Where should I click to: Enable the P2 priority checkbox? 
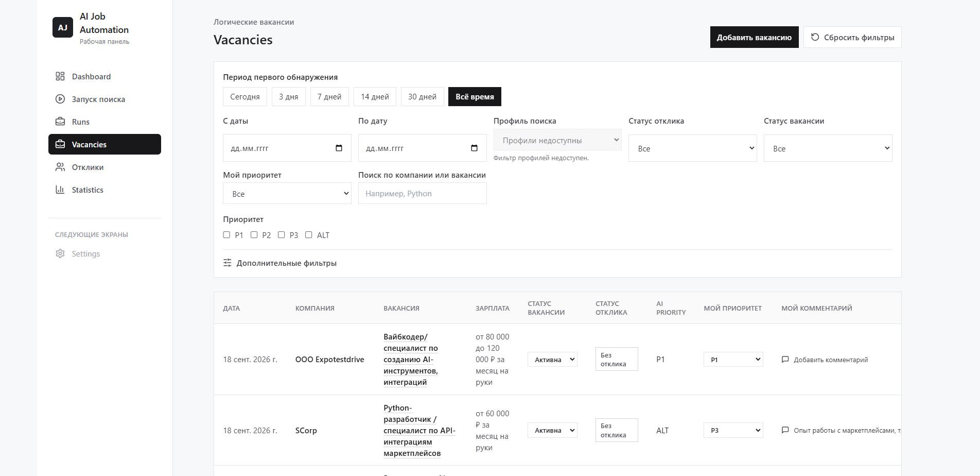tap(254, 235)
